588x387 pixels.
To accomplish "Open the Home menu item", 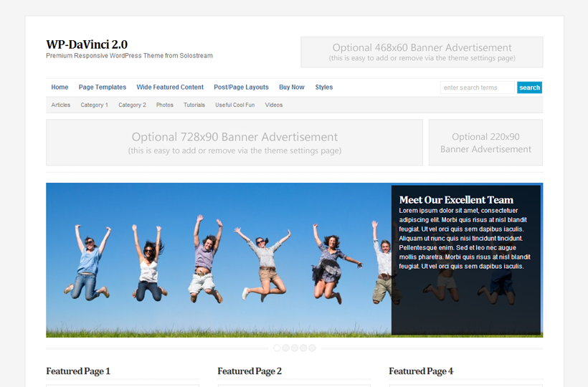I will (60, 87).
